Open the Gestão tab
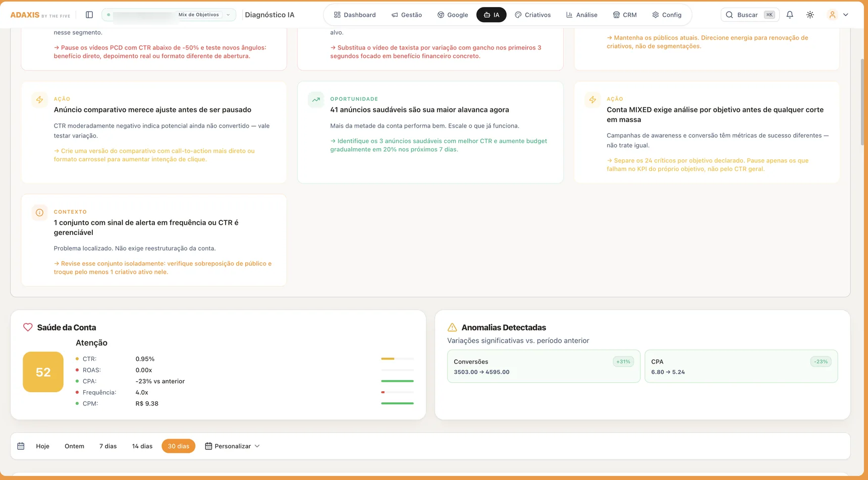 (x=407, y=15)
